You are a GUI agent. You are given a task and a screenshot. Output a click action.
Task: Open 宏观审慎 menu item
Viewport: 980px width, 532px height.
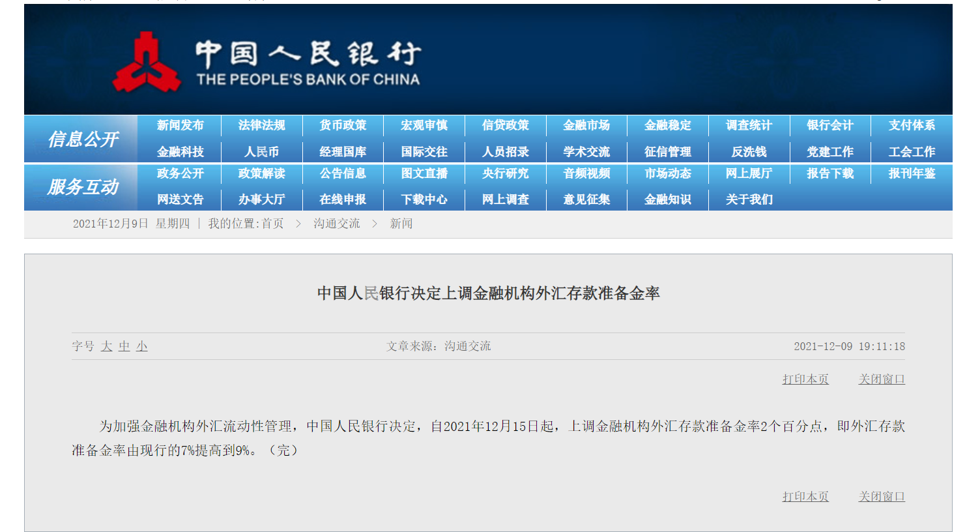(x=424, y=125)
